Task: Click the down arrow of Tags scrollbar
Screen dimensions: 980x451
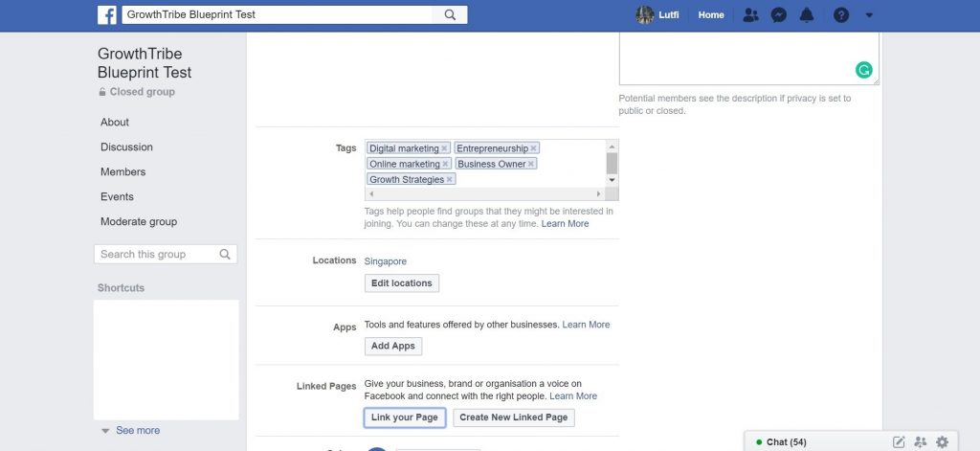Action: tap(612, 180)
